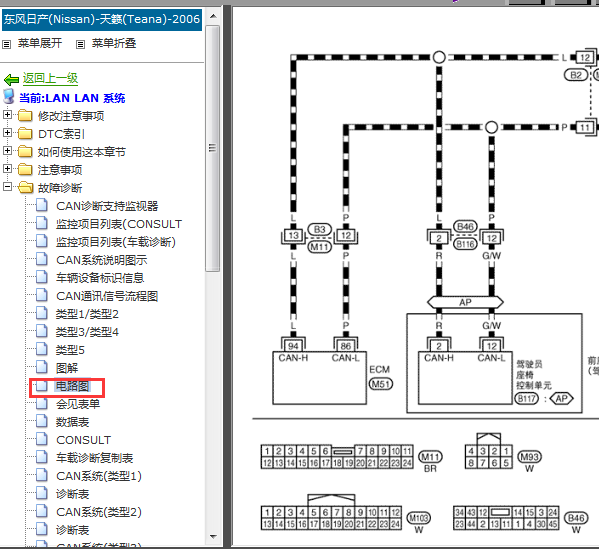Click the sidebar scrollbar down arrow
599x549 pixels.
pyautogui.click(x=213, y=537)
